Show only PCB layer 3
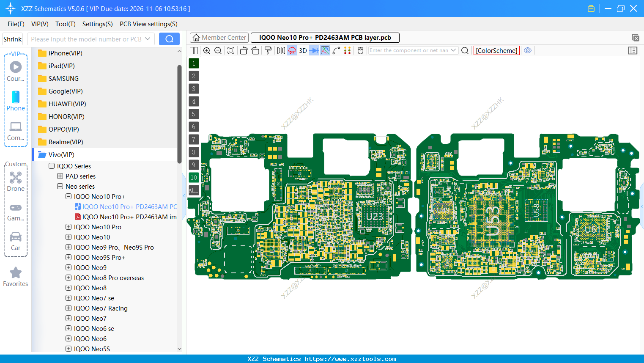This screenshot has width=644, height=363. tap(193, 88)
